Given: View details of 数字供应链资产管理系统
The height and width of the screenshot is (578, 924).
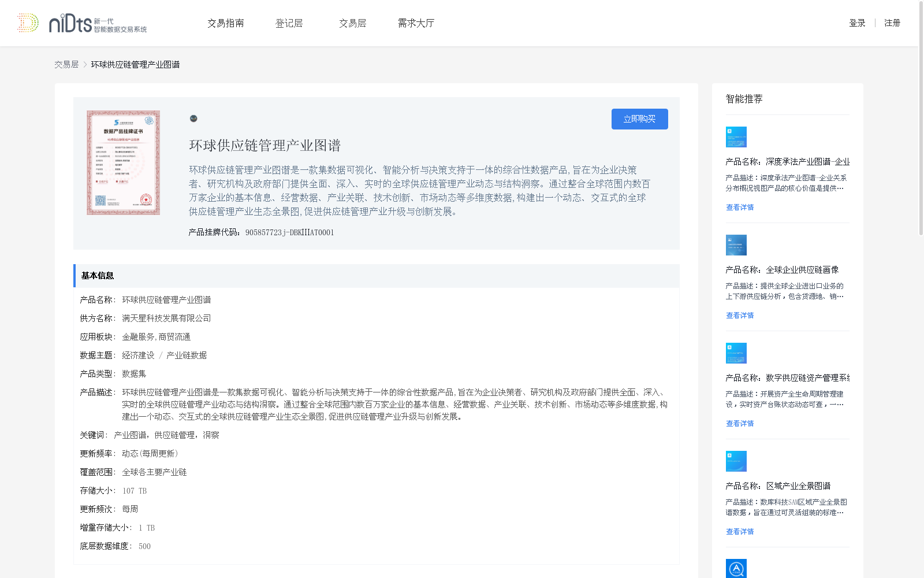Looking at the screenshot, I should point(740,424).
